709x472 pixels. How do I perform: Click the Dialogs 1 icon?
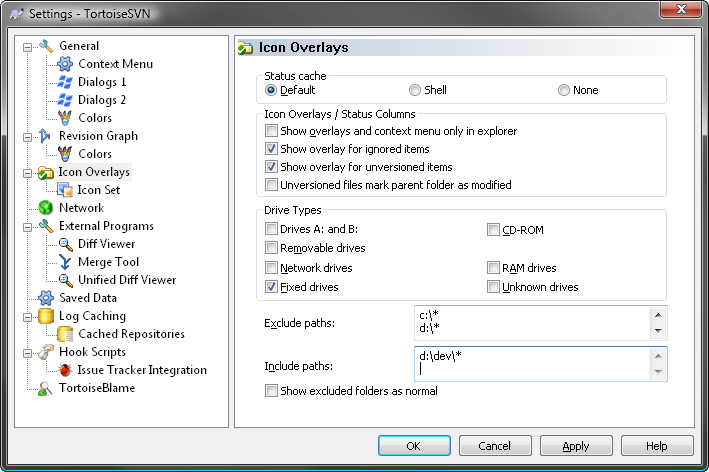[65, 82]
